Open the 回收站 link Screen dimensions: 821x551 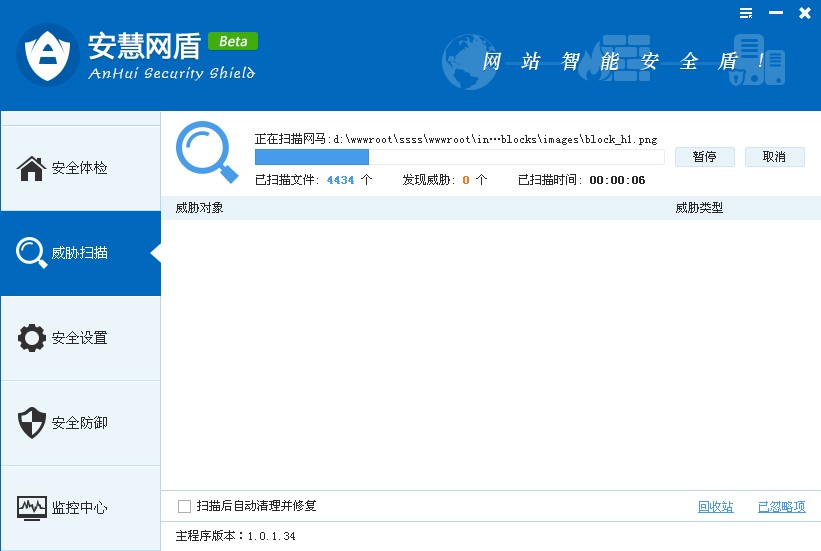(715, 506)
